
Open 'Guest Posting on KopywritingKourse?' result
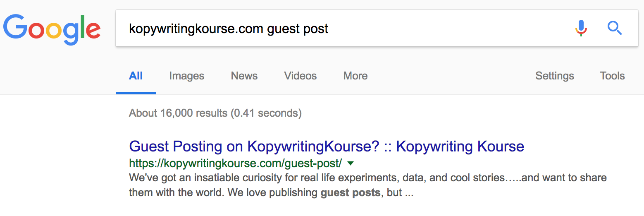(x=327, y=146)
